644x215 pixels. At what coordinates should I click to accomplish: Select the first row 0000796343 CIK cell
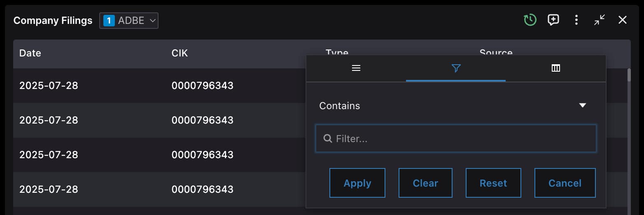pos(203,86)
